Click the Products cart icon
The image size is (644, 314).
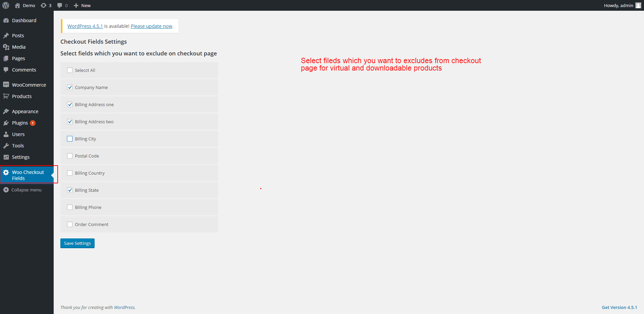pyautogui.click(x=6, y=96)
